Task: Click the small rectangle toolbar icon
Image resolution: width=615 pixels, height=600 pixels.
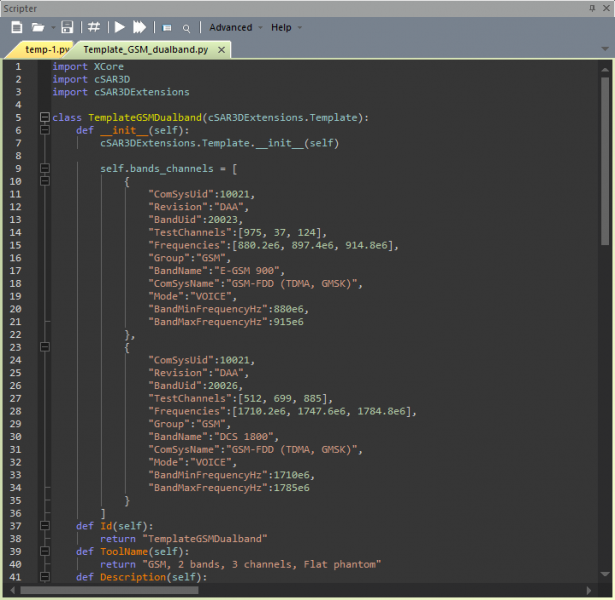Action: [167, 28]
